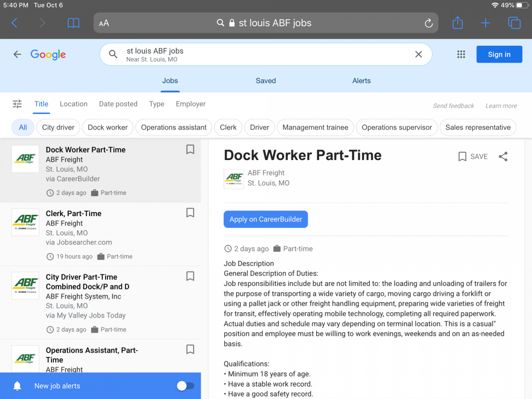Click the Sign in button
The height and width of the screenshot is (399, 532).
pos(499,54)
